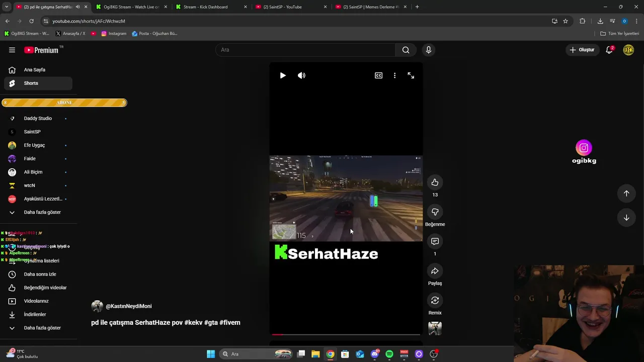Open a new browser tab

417,7
